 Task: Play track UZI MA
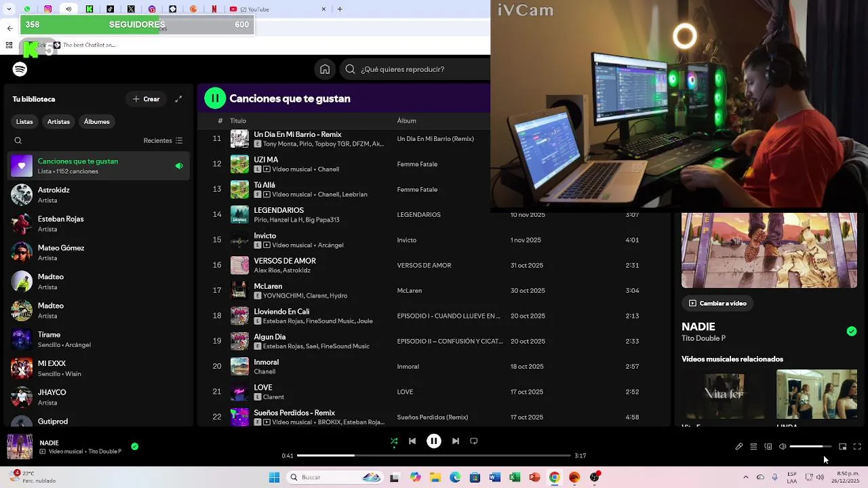tap(266, 160)
